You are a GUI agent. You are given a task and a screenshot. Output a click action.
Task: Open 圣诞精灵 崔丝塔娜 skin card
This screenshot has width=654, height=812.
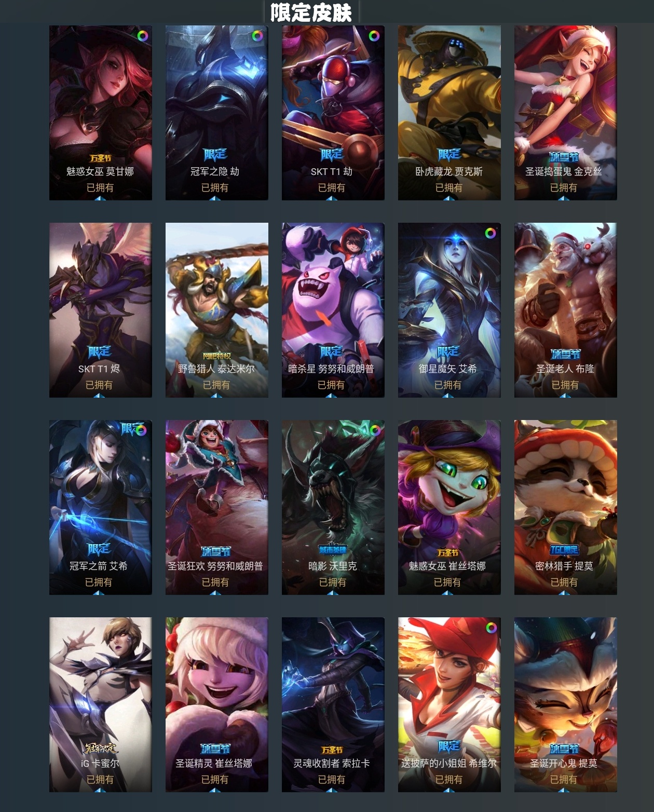pos(217,705)
